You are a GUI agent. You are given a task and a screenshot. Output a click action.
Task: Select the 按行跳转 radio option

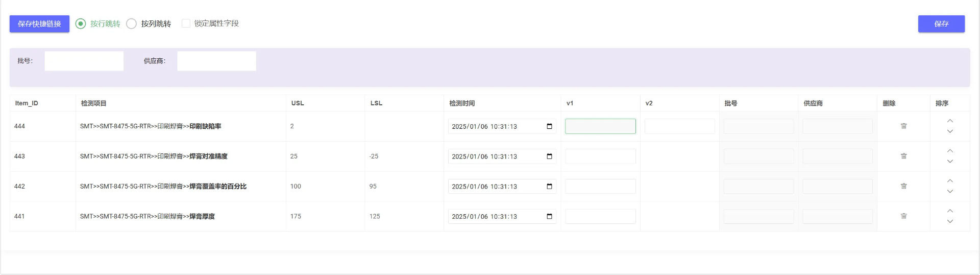coord(81,24)
